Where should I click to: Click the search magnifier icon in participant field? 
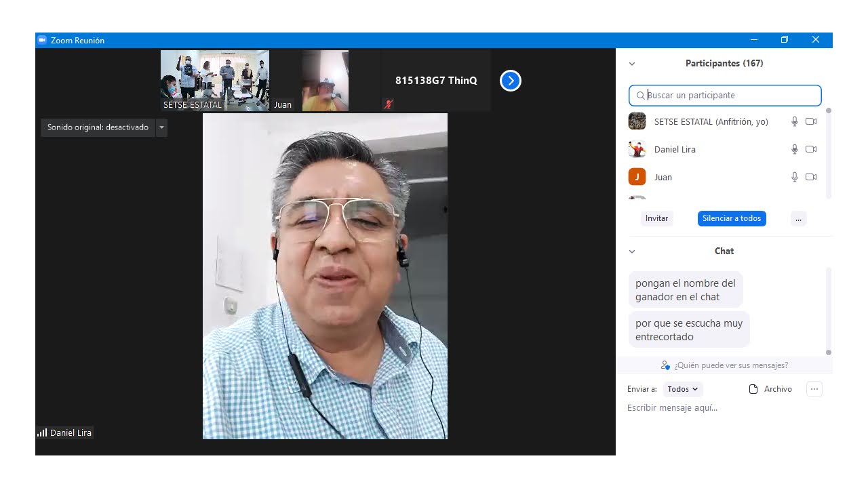[641, 96]
